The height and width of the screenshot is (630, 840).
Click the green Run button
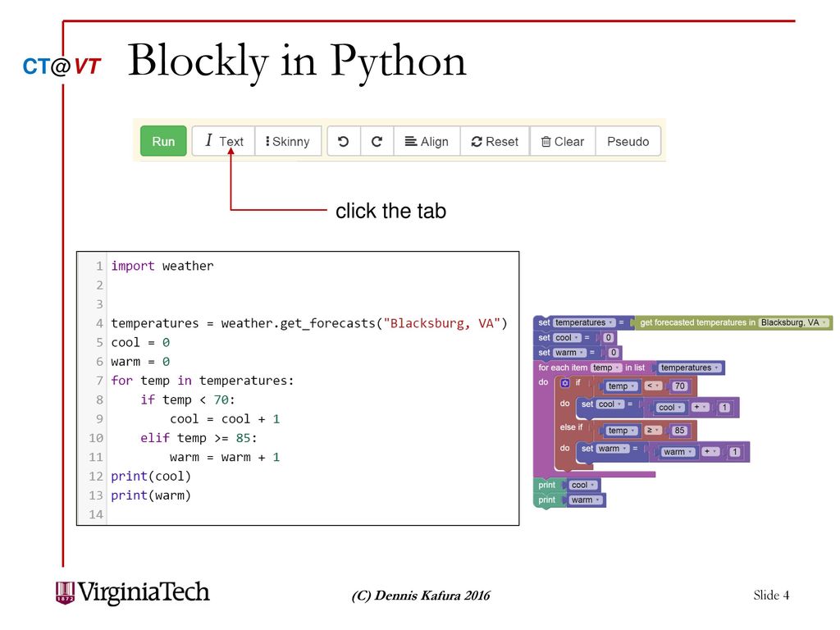[163, 141]
